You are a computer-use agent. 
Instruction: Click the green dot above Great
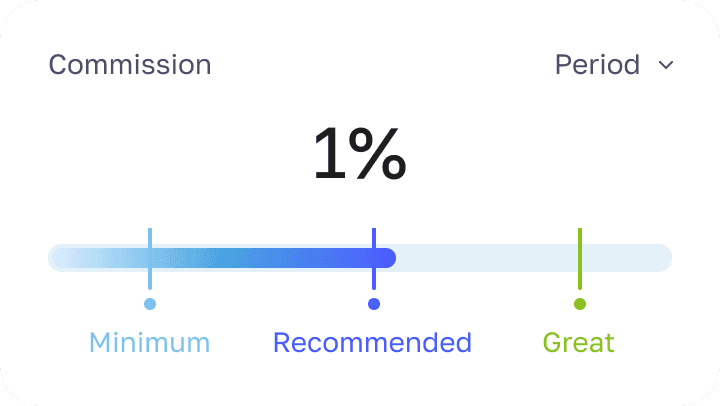point(580,304)
